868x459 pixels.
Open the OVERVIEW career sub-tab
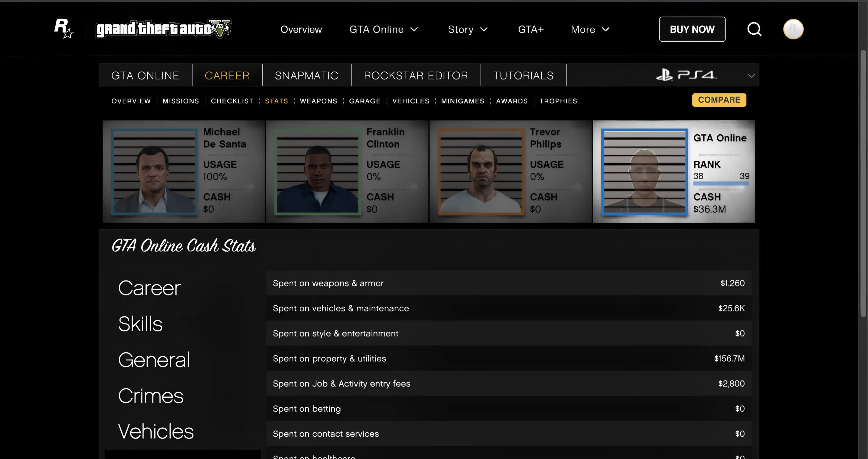[x=131, y=101]
